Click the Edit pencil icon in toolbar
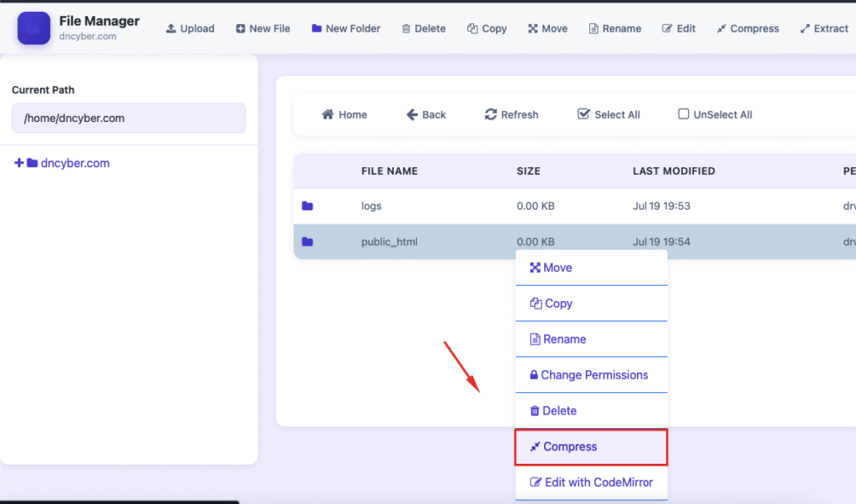This screenshot has height=504, width=856. 666,28
